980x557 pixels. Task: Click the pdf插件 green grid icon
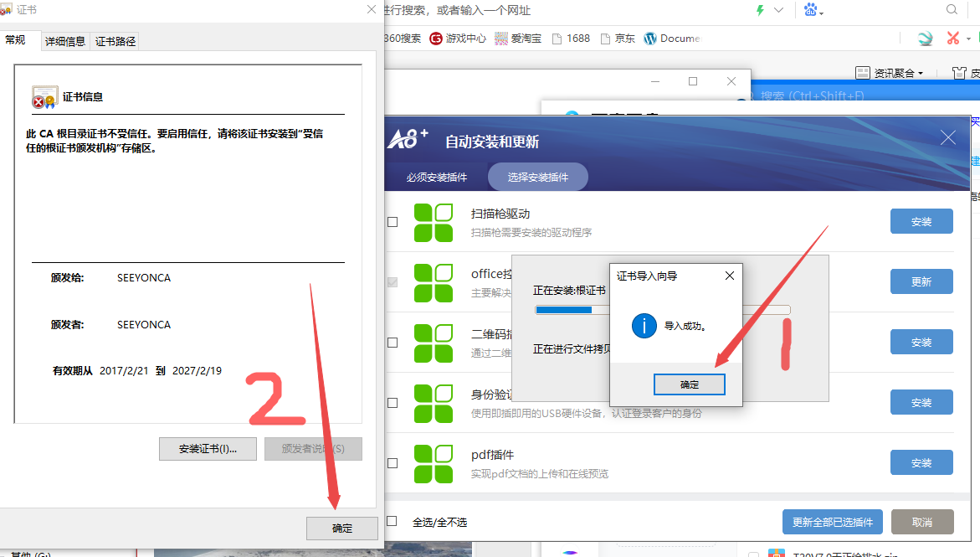click(434, 462)
